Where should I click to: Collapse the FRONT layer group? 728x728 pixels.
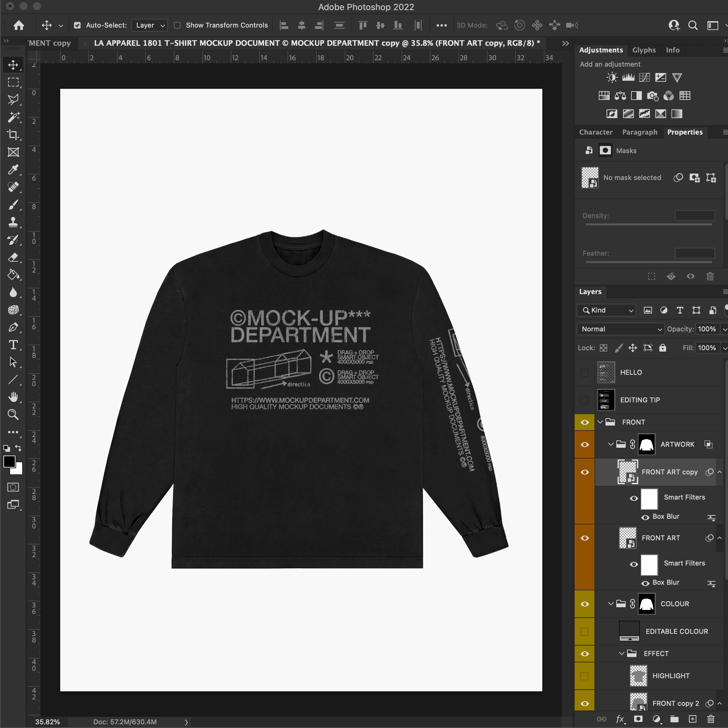[x=600, y=422]
